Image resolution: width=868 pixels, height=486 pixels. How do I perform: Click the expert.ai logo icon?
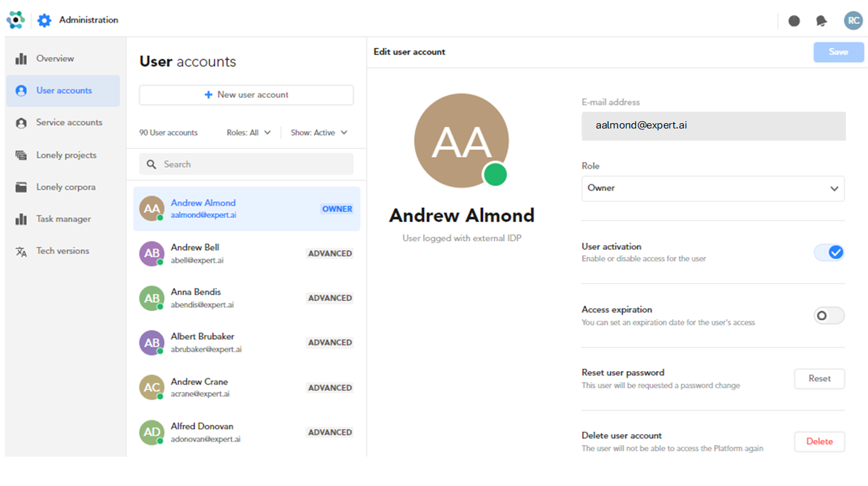pos(16,20)
